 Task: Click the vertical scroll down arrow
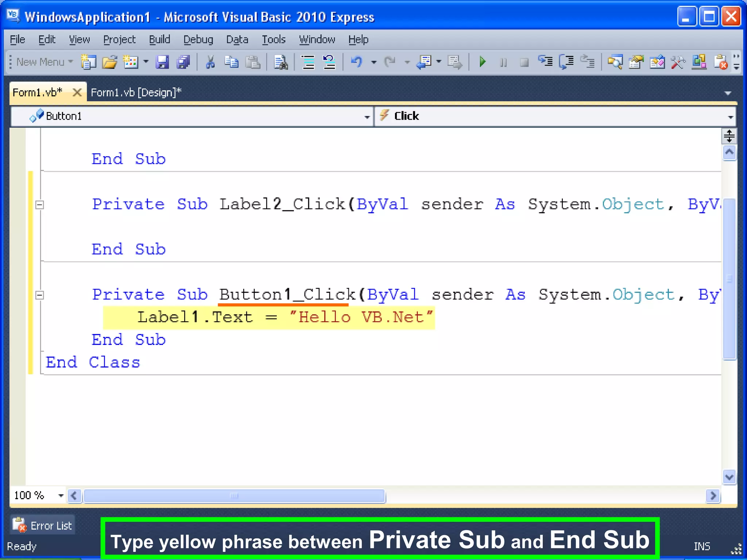click(729, 477)
